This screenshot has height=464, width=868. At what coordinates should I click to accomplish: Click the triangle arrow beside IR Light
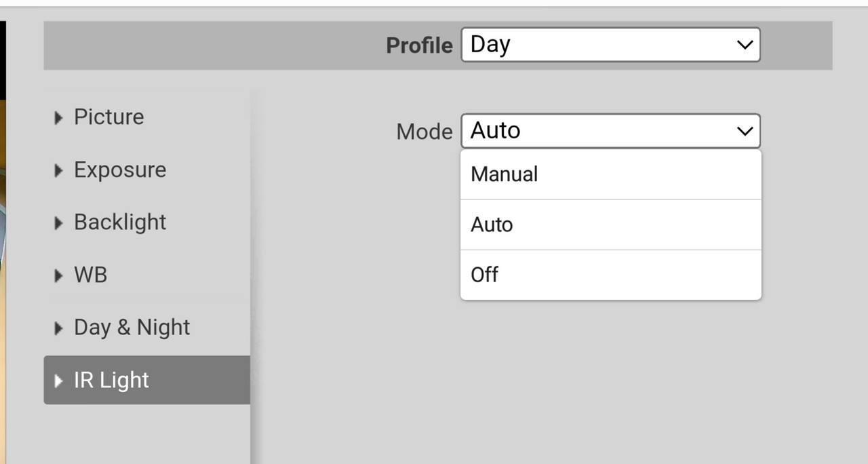tap(58, 381)
